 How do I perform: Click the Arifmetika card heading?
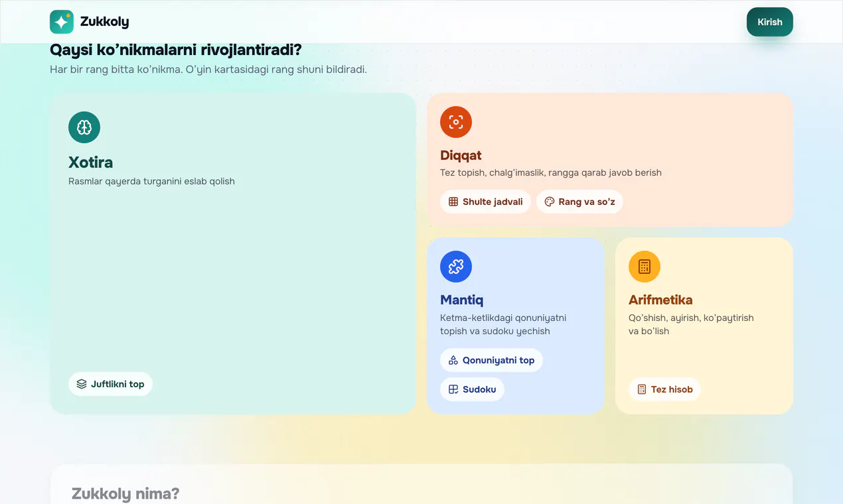(660, 300)
